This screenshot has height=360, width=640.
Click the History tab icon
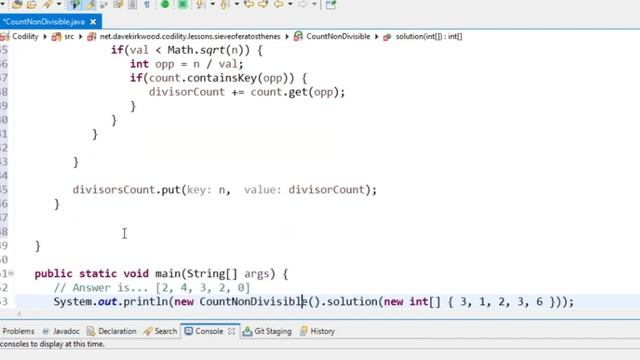coord(304,331)
